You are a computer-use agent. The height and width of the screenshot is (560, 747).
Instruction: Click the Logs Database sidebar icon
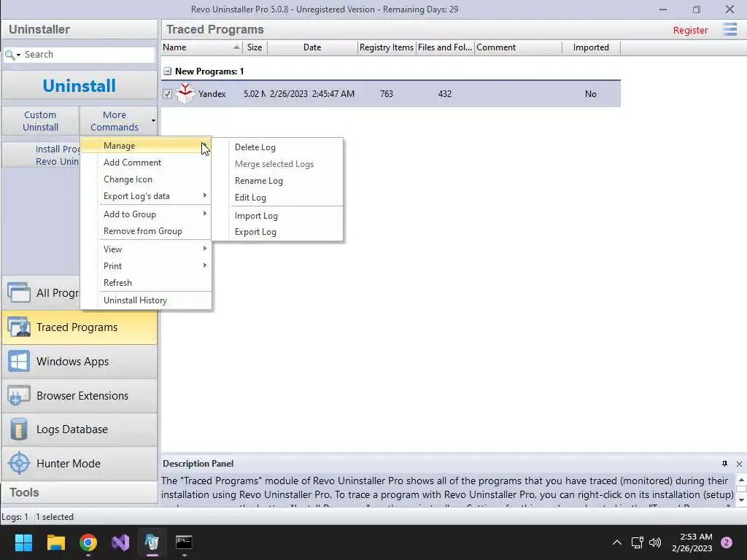(x=19, y=429)
